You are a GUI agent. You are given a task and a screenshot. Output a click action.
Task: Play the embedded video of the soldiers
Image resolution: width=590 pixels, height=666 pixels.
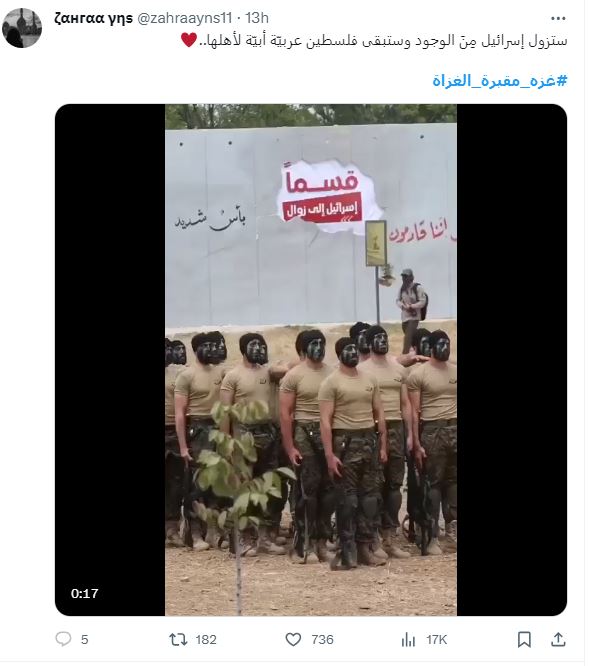pyautogui.click(x=311, y=360)
